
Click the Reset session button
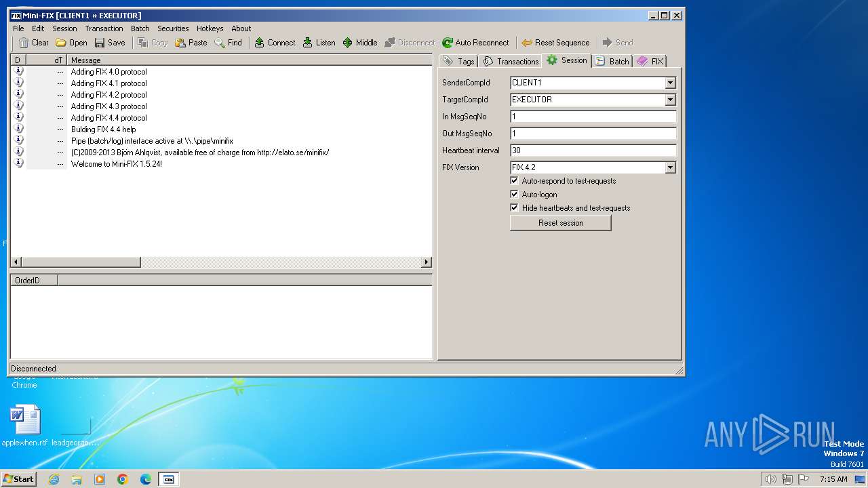click(561, 223)
